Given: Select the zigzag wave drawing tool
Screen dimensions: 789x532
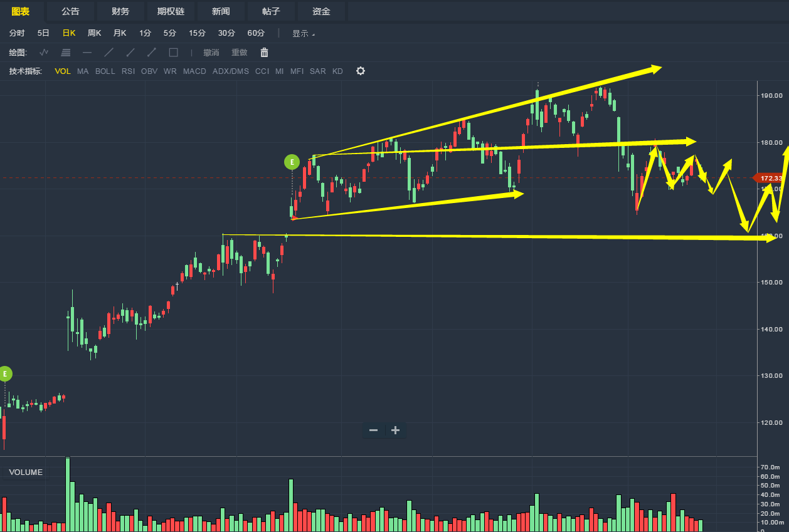Looking at the screenshot, I should (44, 53).
